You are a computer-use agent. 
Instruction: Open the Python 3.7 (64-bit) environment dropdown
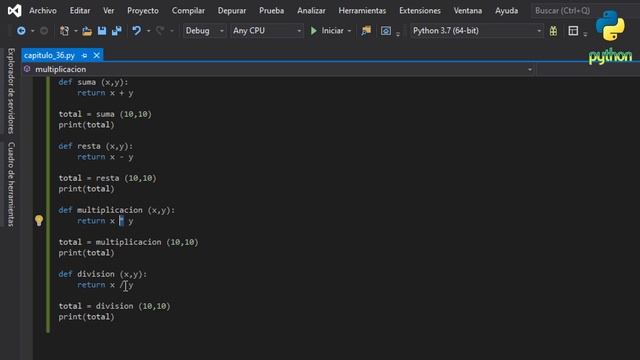(x=477, y=31)
